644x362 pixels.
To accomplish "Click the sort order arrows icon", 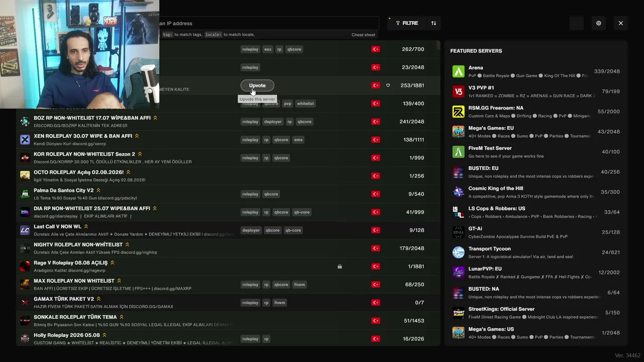I will (x=434, y=23).
